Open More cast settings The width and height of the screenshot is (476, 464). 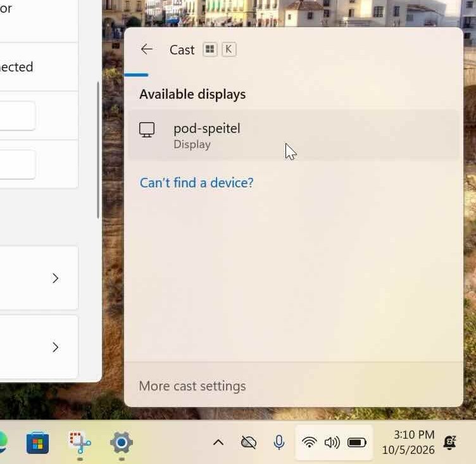(x=192, y=386)
